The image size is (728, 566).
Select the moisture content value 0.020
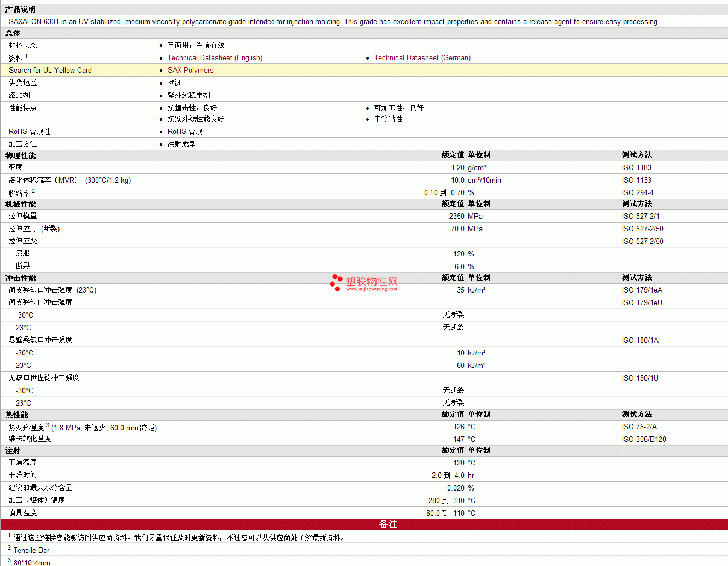(x=456, y=488)
